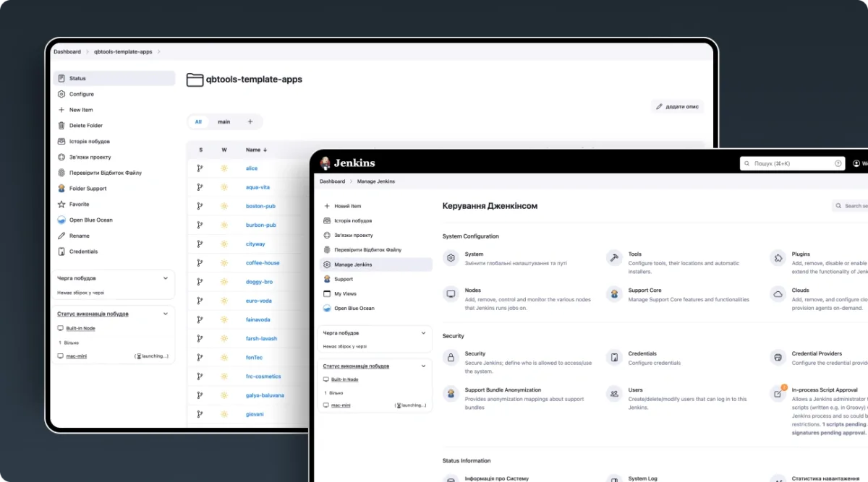Click the System gear icon in System Configuration
Viewport: 868px width, 482px height.
pos(451,257)
